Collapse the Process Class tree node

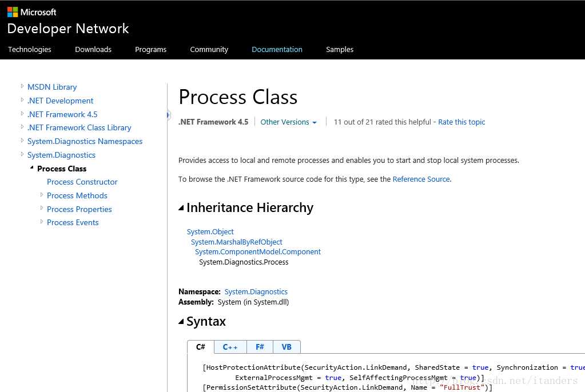[31, 168]
